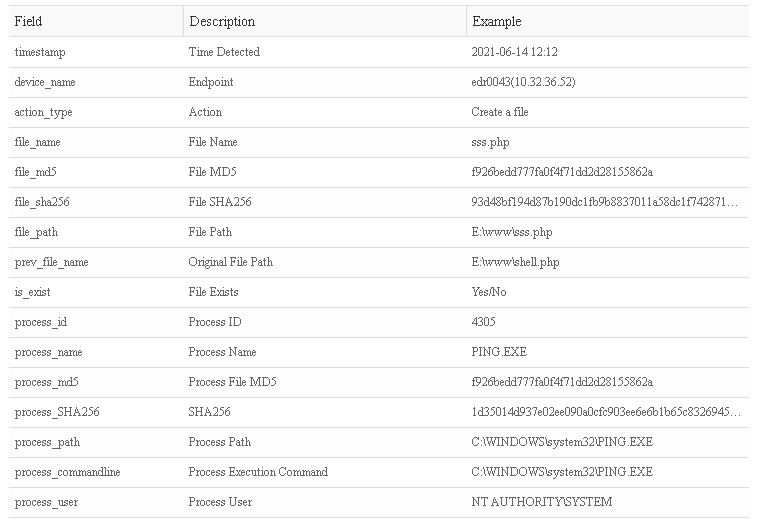
Task: Click the "Field" column header
Action: [x=28, y=21]
